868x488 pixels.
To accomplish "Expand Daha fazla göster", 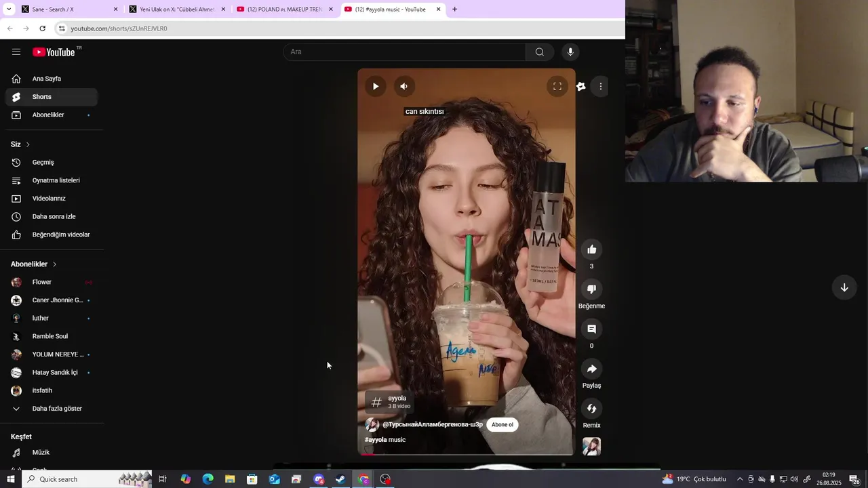I will tap(52, 409).
